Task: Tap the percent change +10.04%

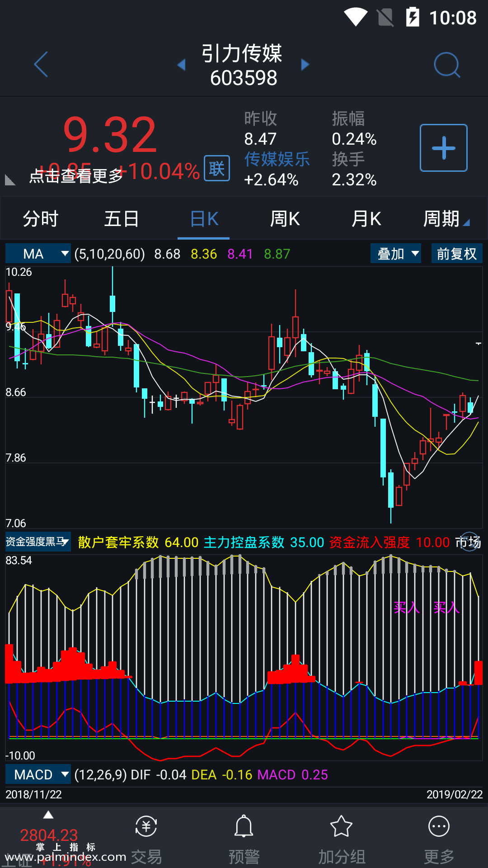Action: tap(159, 171)
